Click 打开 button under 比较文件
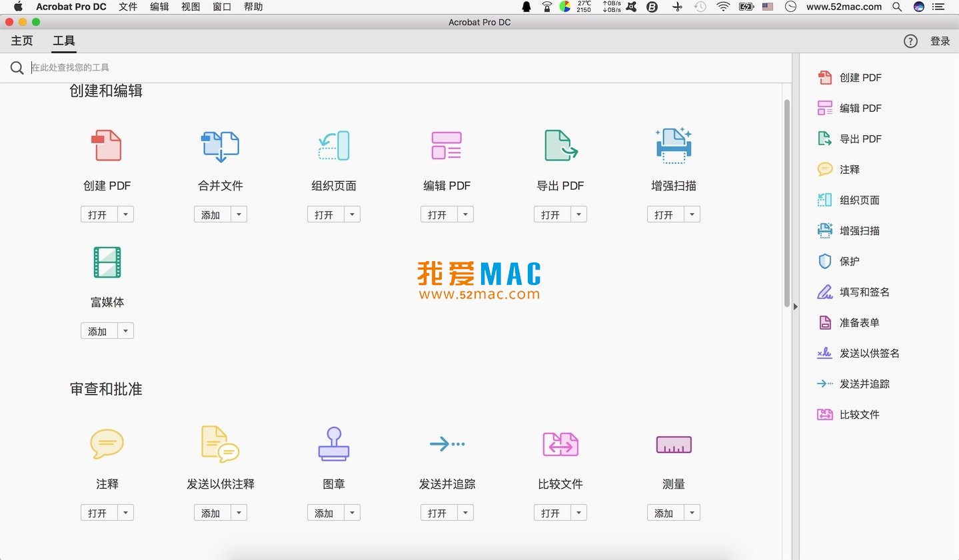 tap(552, 513)
